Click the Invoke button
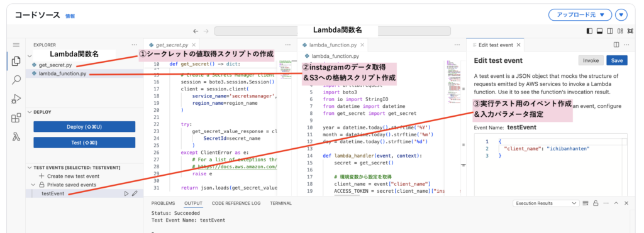 click(591, 60)
